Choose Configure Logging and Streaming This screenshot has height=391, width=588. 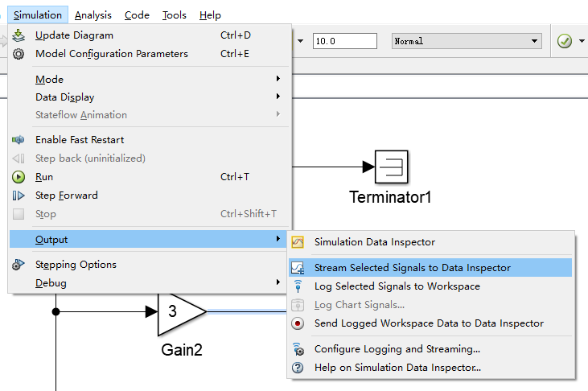tap(397, 349)
